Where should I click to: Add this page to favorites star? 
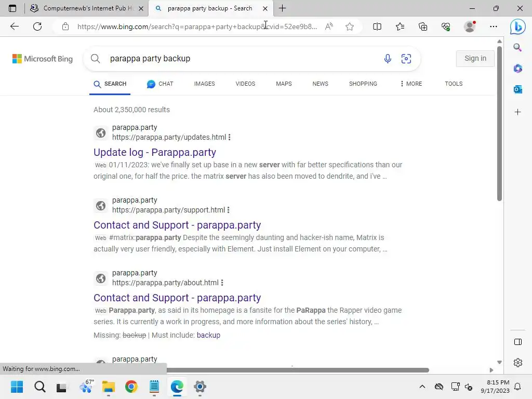[350, 26]
